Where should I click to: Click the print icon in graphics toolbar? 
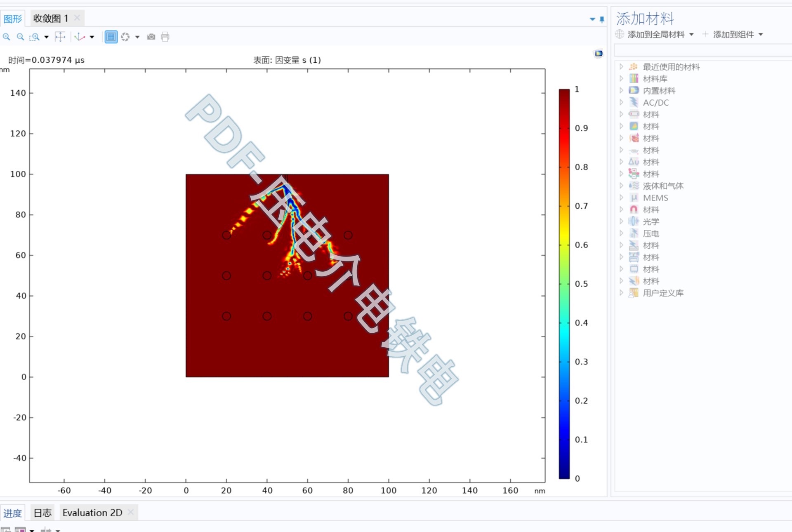pos(165,37)
